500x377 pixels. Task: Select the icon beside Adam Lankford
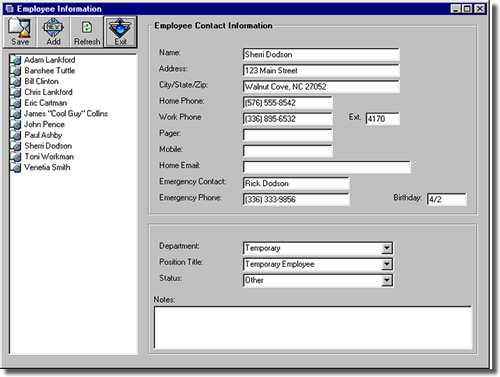point(16,60)
